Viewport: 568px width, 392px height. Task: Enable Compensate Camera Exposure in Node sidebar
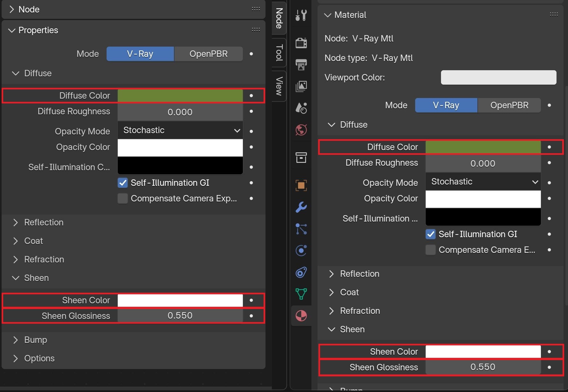(x=123, y=199)
